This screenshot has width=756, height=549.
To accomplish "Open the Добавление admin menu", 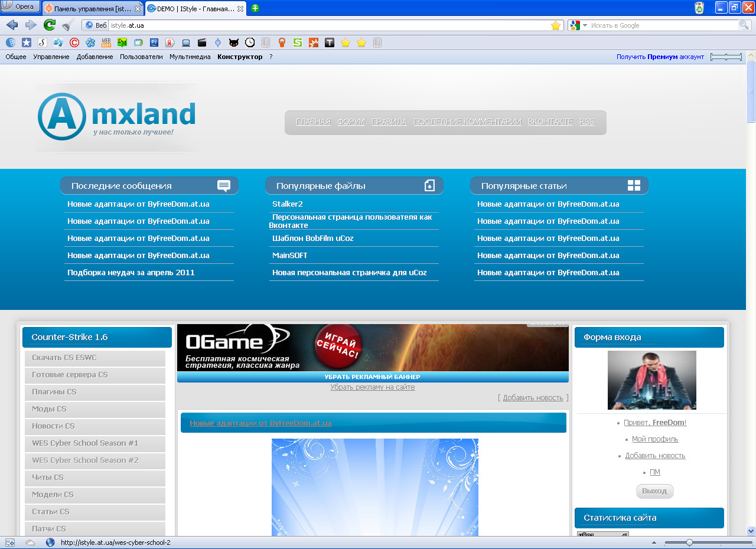I will pyautogui.click(x=94, y=57).
